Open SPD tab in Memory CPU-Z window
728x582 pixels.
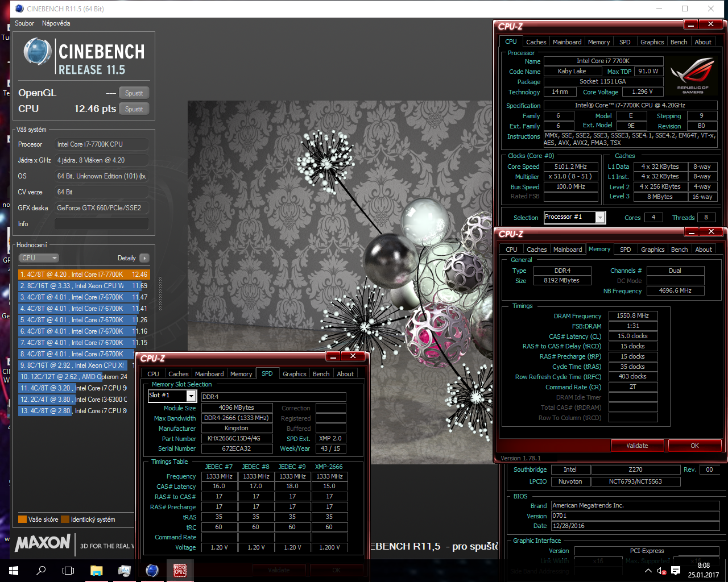pyautogui.click(x=625, y=250)
